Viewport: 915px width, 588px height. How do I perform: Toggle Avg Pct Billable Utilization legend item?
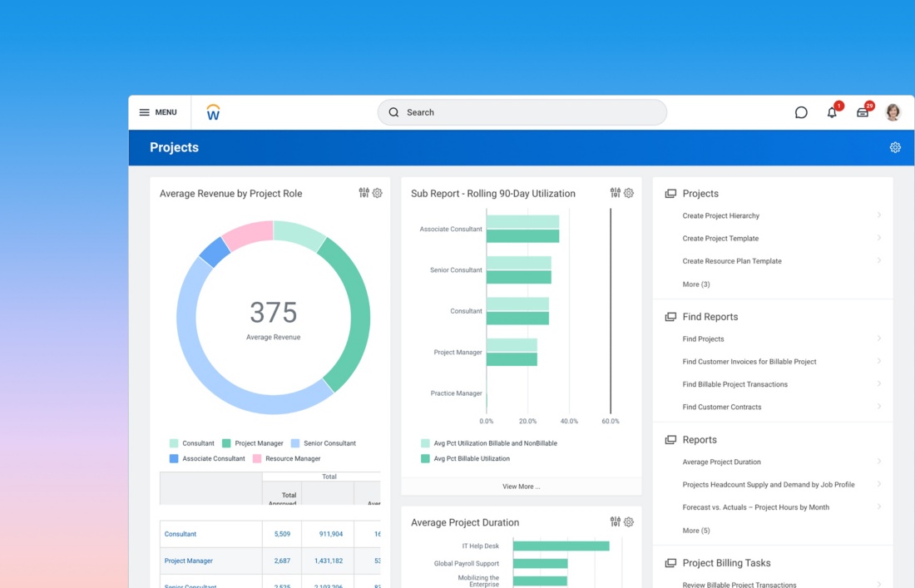point(466,459)
